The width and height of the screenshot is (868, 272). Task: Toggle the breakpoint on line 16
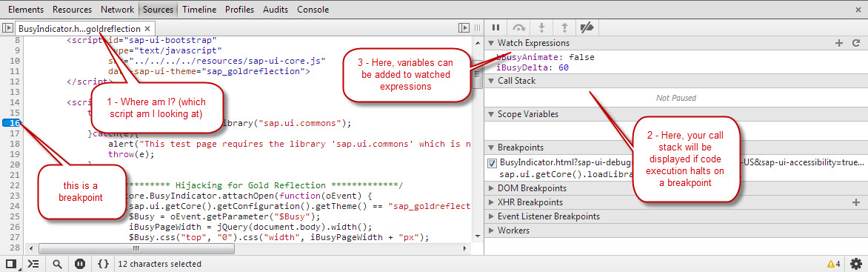(x=11, y=123)
